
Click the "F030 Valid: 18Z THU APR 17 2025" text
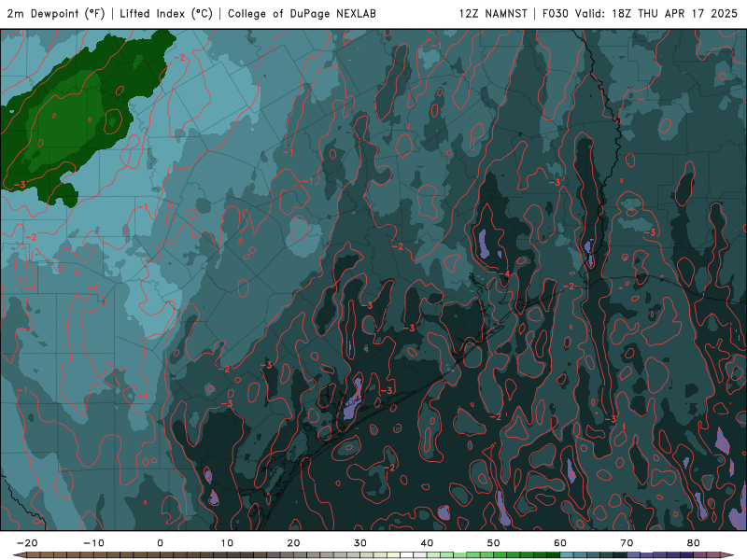point(640,14)
